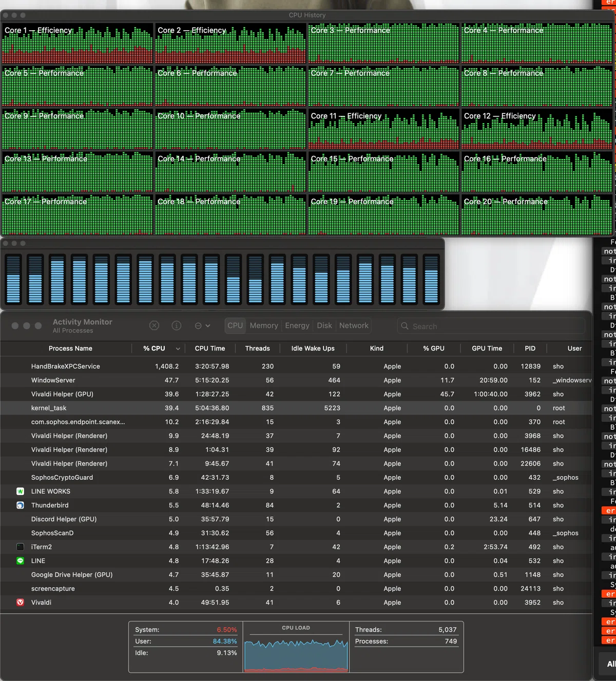Click PID 16486 cell

(x=530, y=450)
